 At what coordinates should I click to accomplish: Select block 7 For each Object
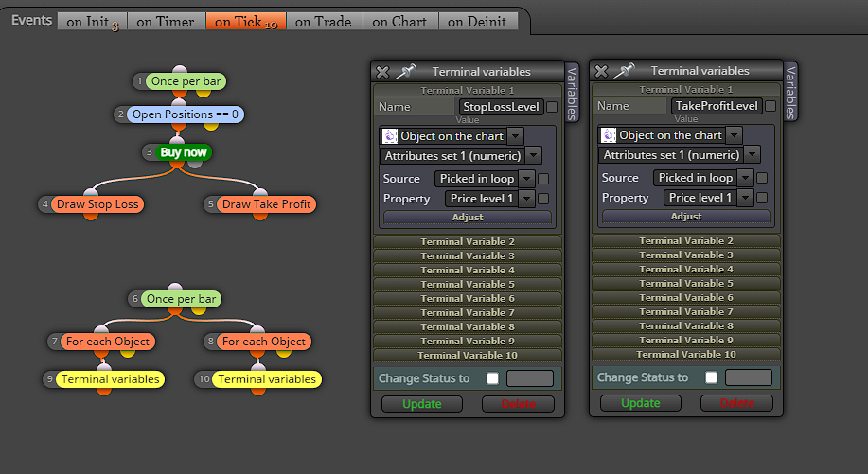(107, 342)
